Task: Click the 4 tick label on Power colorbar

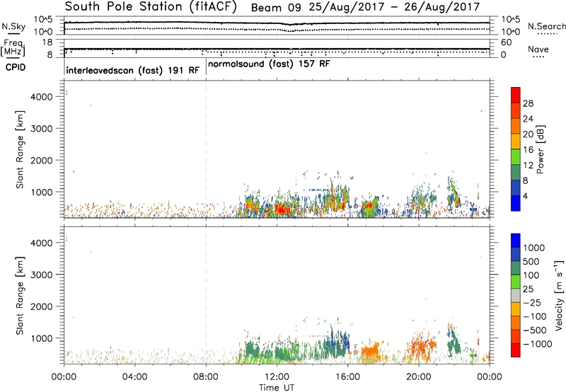Action: click(x=526, y=197)
